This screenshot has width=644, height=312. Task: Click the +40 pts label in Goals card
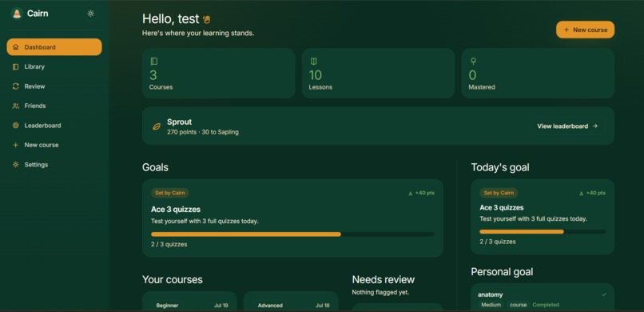[425, 194]
